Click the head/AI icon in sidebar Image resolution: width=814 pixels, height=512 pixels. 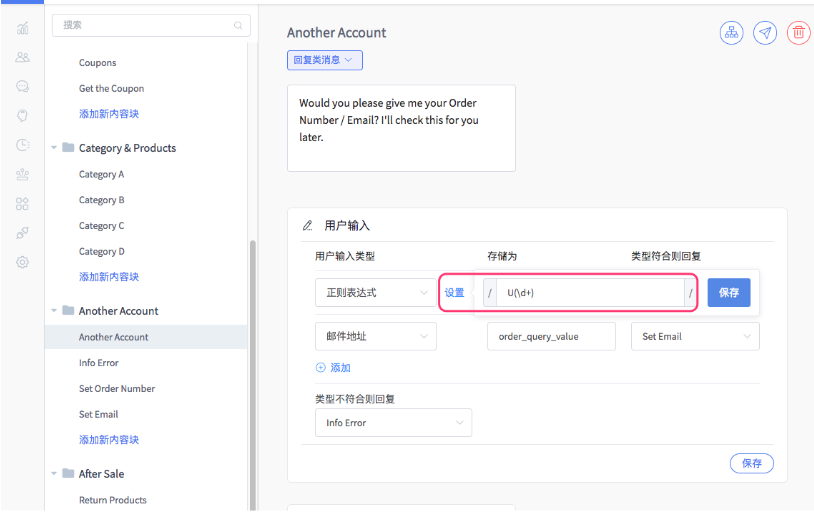pyautogui.click(x=22, y=115)
